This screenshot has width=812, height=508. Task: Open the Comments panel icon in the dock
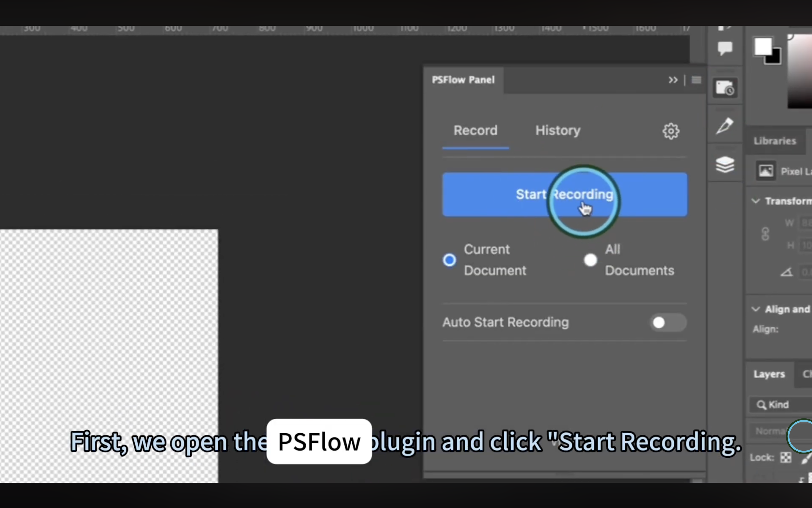[725, 48]
